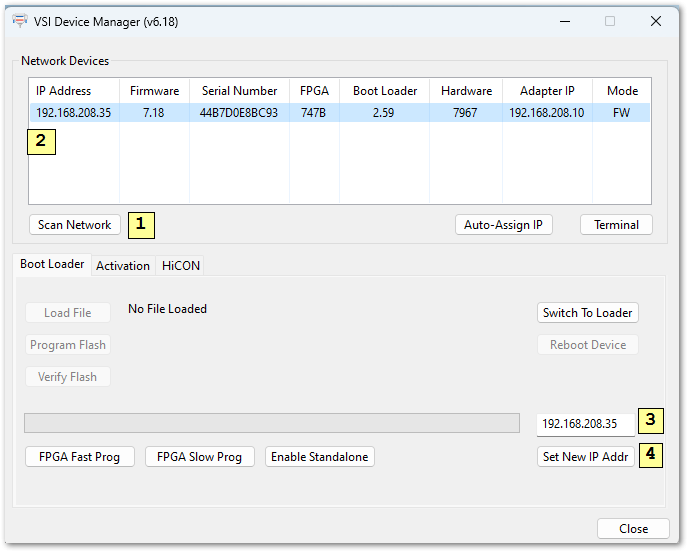Click the No File Loaded status text
The image size is (688, 552).
(x=167, y=309)
